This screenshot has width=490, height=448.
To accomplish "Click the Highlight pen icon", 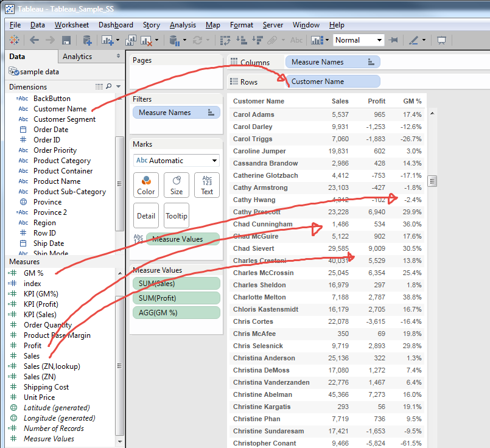I will [x=414, y=40].
